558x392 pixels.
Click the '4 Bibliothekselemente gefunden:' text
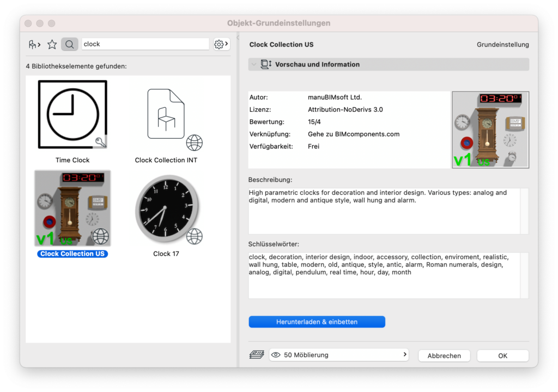pyautogui.click(x=76, y=66)
